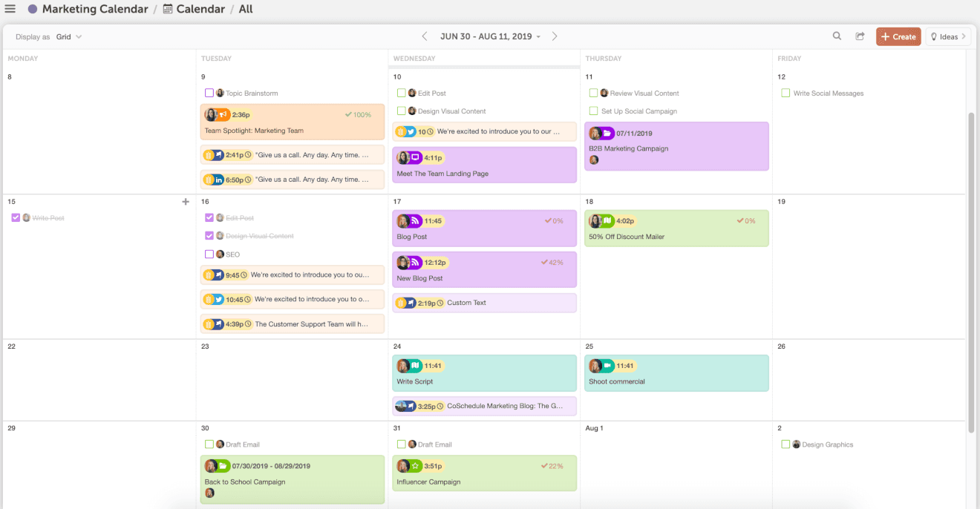Image resolution: width=980 pixels, height=509 pixels.
Task: Click star icon on Influencer Campaign card
Action: [x=416, y=467]
